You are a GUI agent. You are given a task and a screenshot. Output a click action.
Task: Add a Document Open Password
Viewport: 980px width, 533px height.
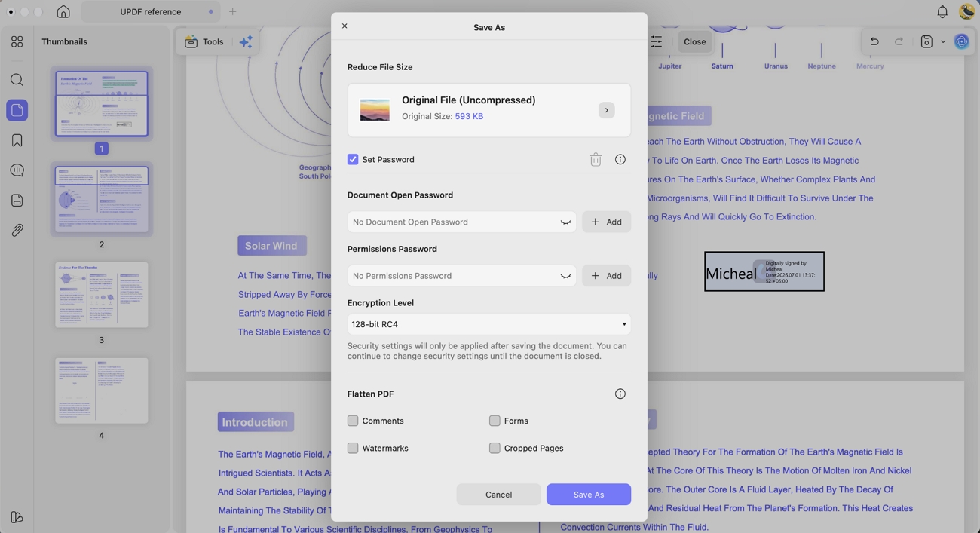(x=606, y=222)
